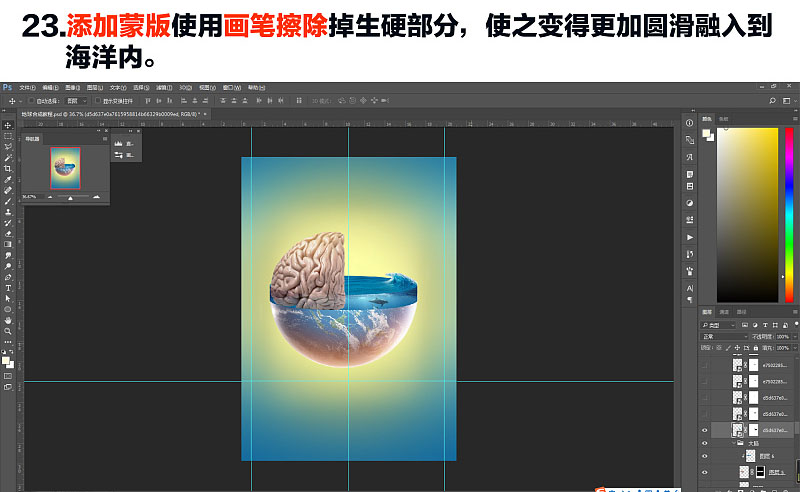This screenshot has width=800, height=492.
Task: Select the Clone Stamp tool
Action: pyautogui.click(x=8, y=212)
